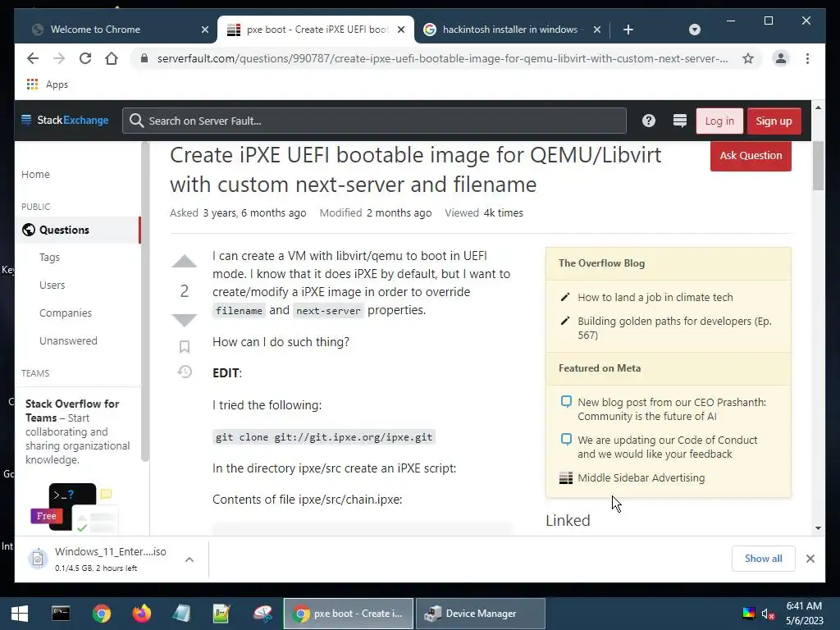The width and height of the screenshot is (840, 630).
Task: Open the Chrome three-dot menu
Action: click(807, 58)
